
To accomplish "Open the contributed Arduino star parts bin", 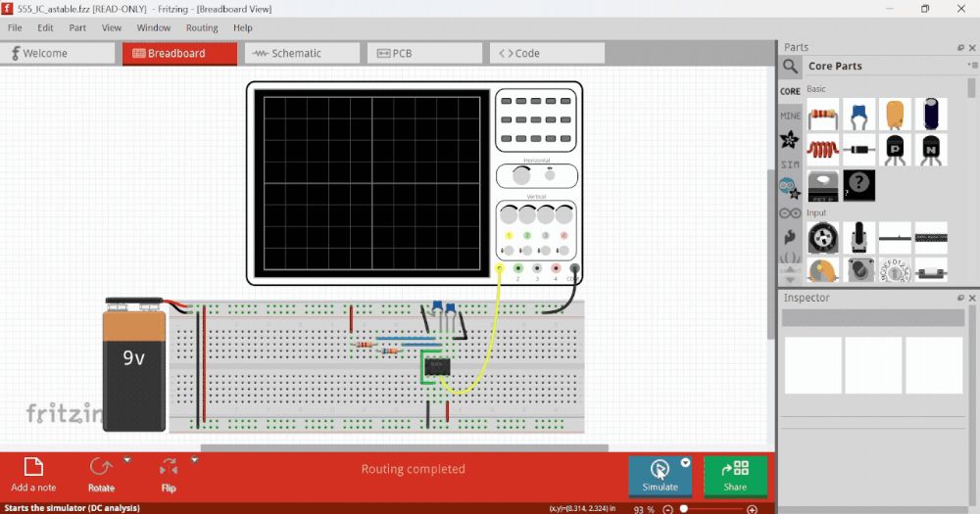I will pos(789,188).
